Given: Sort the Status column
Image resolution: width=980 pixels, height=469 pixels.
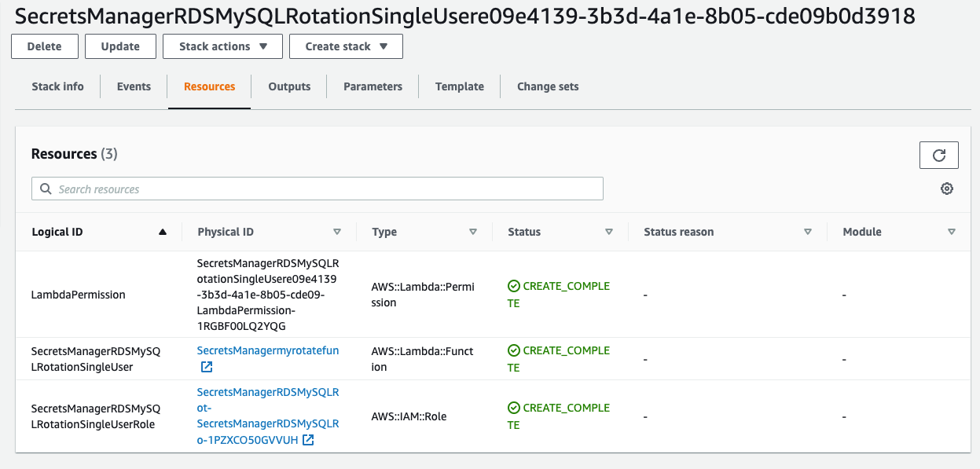Looking at the screenshot, I should pos(609,232).
